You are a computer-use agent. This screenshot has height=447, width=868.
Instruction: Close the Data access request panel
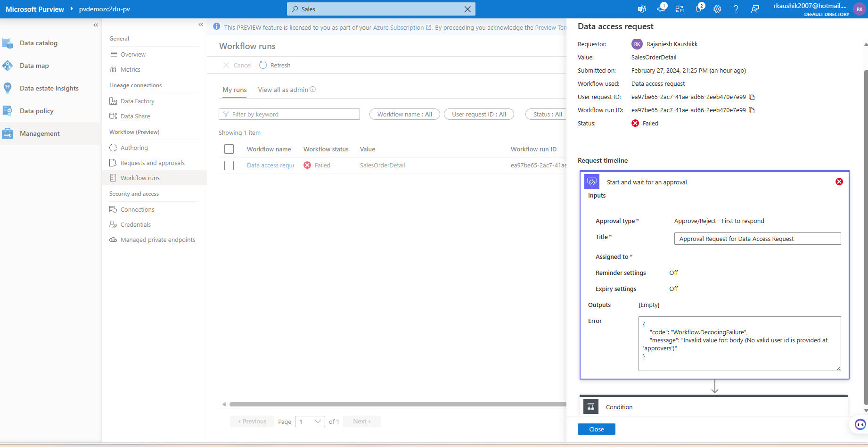click(596, 429)
